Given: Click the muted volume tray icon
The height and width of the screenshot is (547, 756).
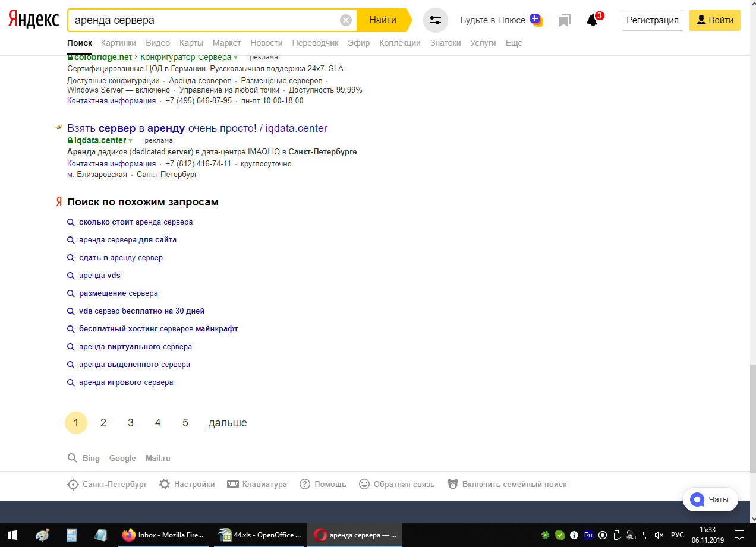Looking at the screenshot, I should (659, 535).
